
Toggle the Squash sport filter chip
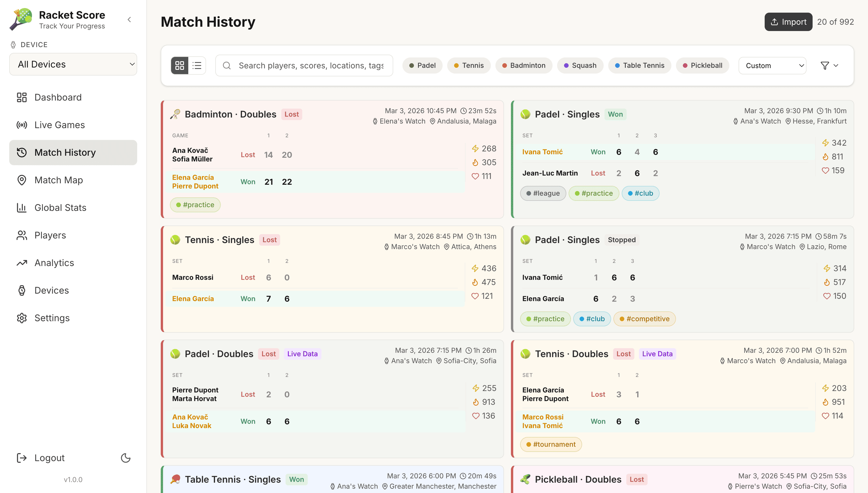[x=580, y=65]
